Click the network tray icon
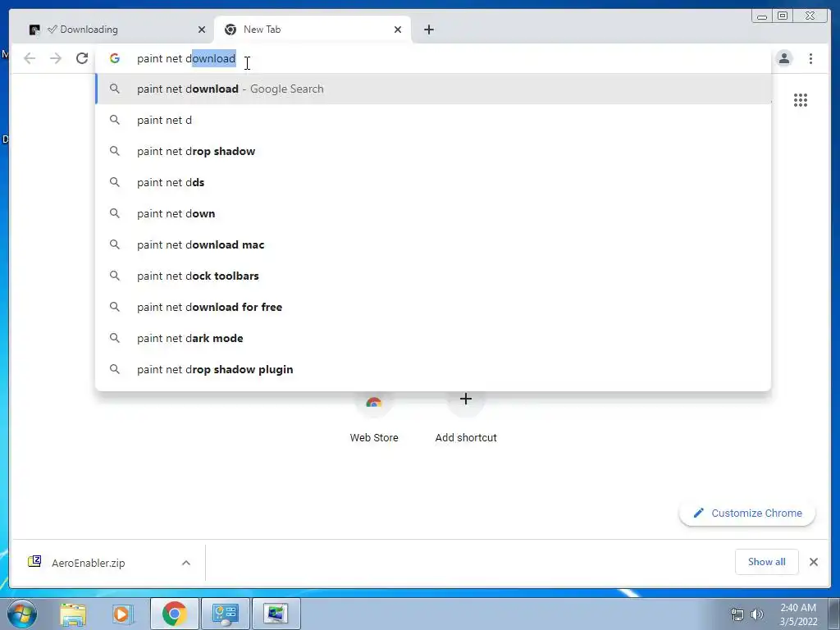Screen dimensions: 840x630 [x=737, y=614]
